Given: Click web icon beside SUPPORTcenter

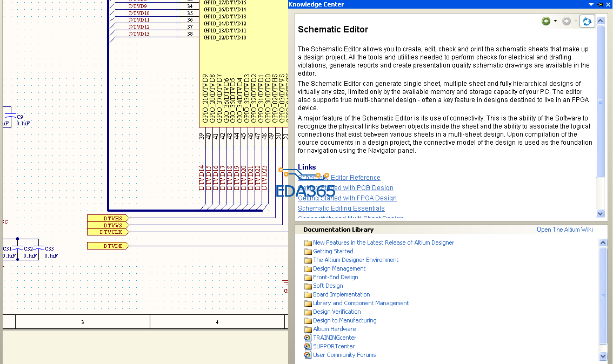Looking at the screenshot, I should (308, 346).
